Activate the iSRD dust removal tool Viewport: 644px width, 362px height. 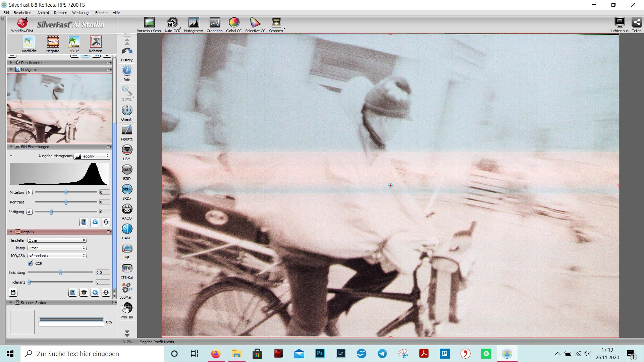pyautogui.click(x=127, y=172)
